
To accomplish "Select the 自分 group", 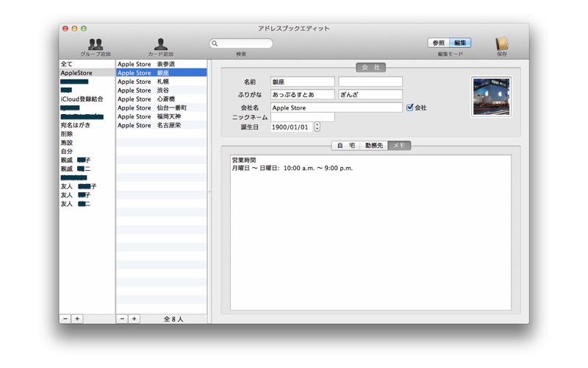I will pyautogui.click(x=87, y=151).
